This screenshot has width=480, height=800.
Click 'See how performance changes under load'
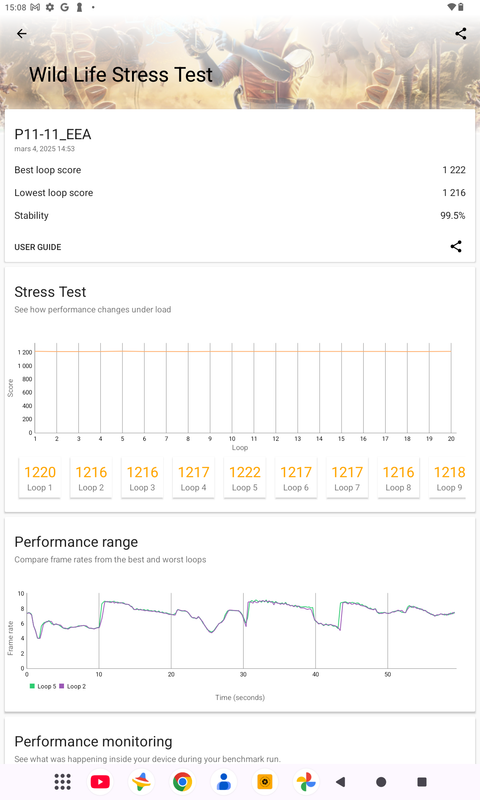pos(92,310)
